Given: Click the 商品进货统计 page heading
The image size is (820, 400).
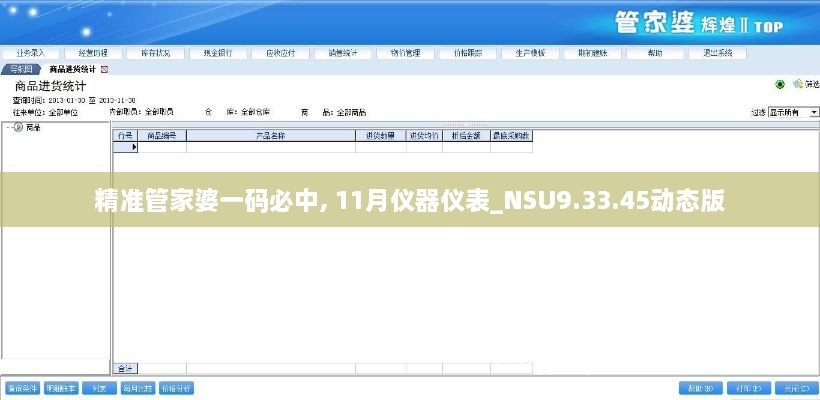Looking at the screenshot, I should [50, 86].
